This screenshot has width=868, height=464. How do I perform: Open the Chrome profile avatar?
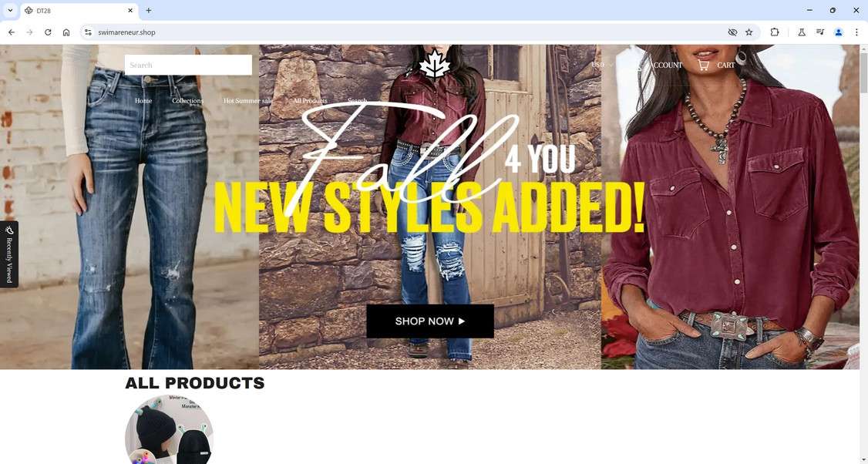[838, 32]
